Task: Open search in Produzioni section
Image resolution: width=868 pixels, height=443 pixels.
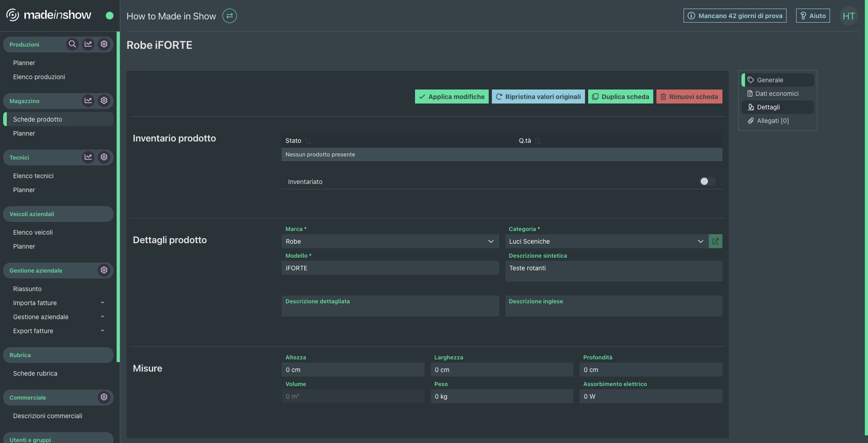Action: tap(72, 44)
